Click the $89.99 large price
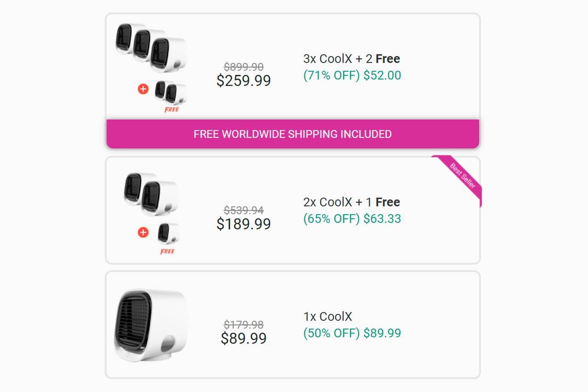588x392 pixels. click(243, 338)
